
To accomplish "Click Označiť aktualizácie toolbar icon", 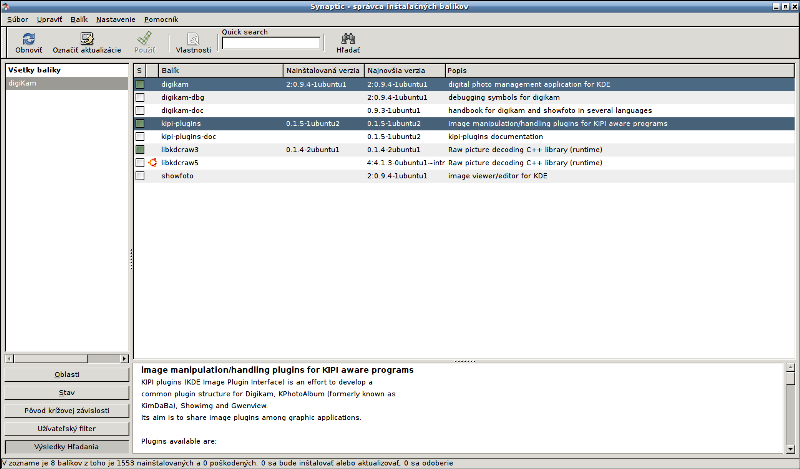I will tap(87, 39).
